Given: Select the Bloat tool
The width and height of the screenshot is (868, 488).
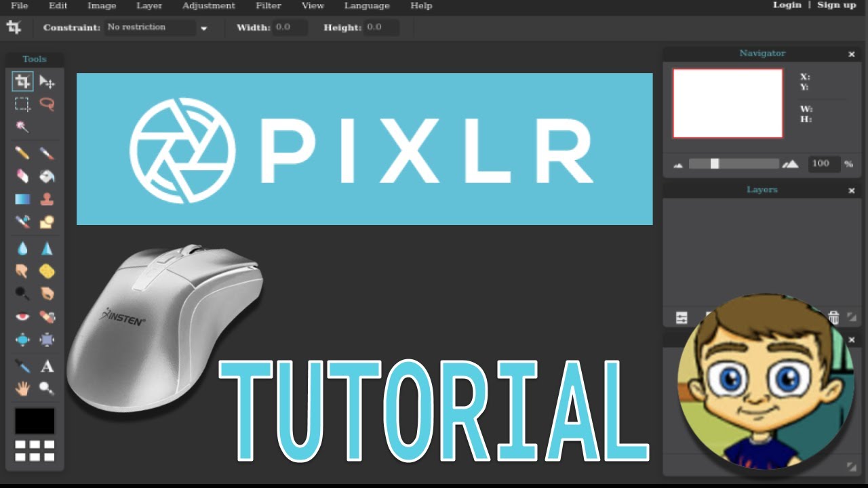Looking at the screenshot, I should (22, 339).
